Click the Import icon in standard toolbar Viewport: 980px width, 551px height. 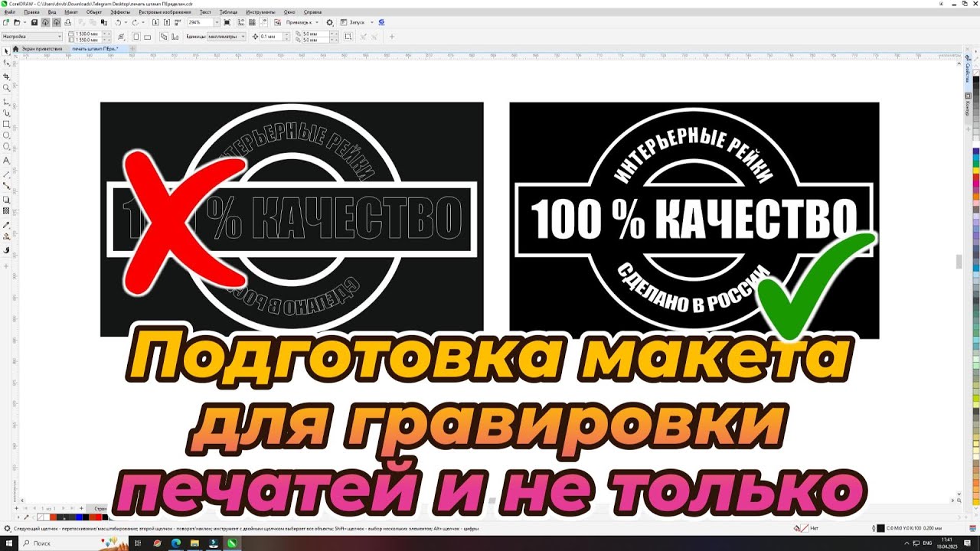click(156, 22)
